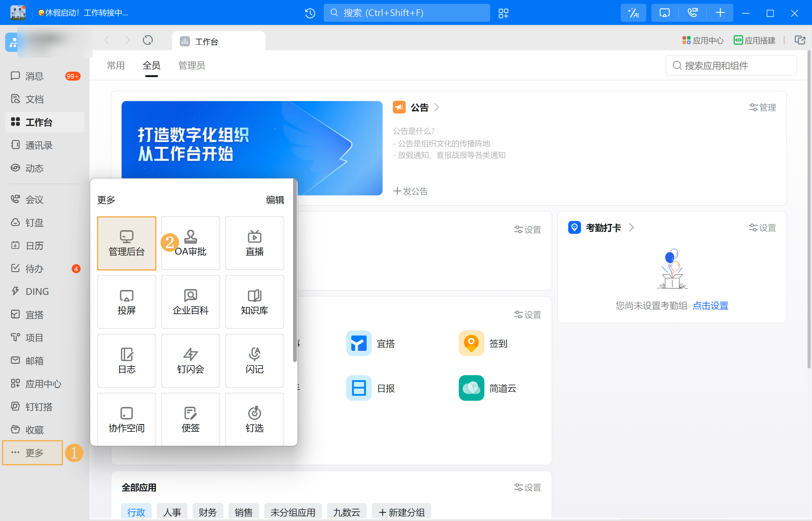Click 更多 in the left sidebar
Viewport: 812px width, 521px height.
[33, 453]
